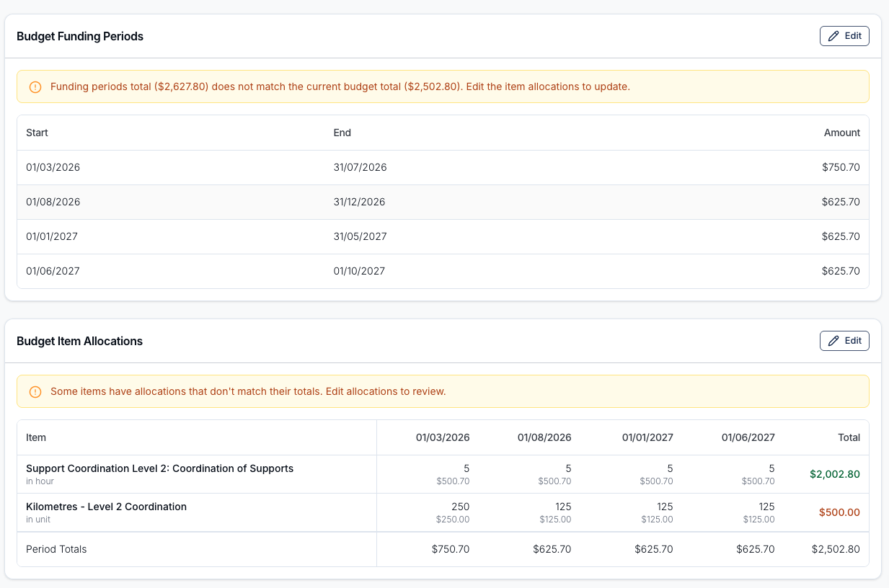Edit the Budget Item Allocations section
The height and width of the screenshot is (588, 889).
coord(844,341)
